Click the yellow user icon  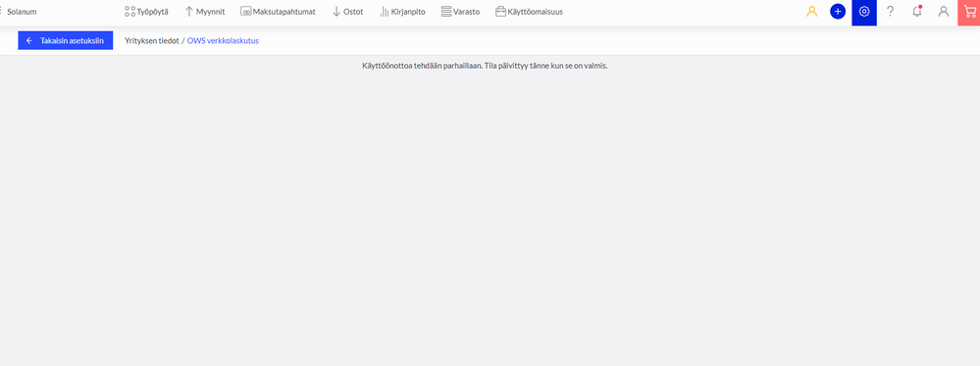coord(812,11)
